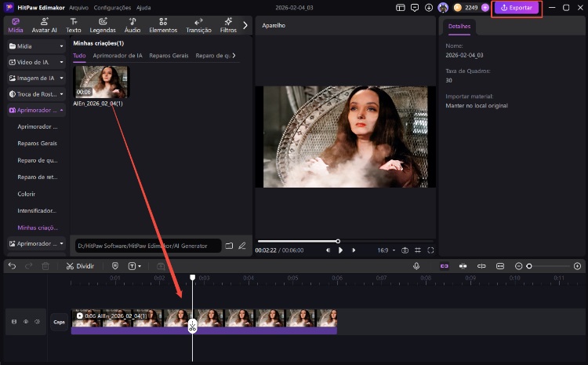Viewport: 588px width, 365px height.
Task: Switch to the Tudo filter tab
Action: [79, 56]
